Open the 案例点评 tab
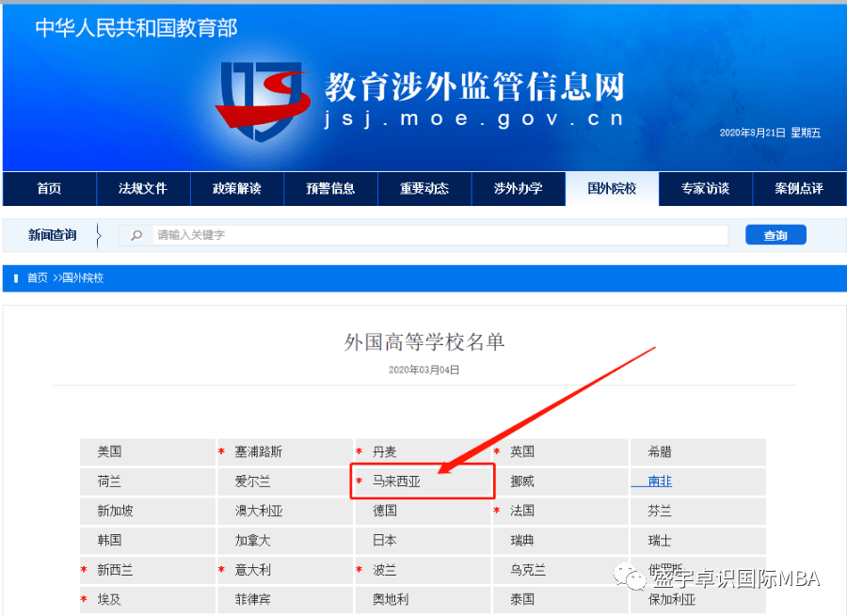 [799, 188]
